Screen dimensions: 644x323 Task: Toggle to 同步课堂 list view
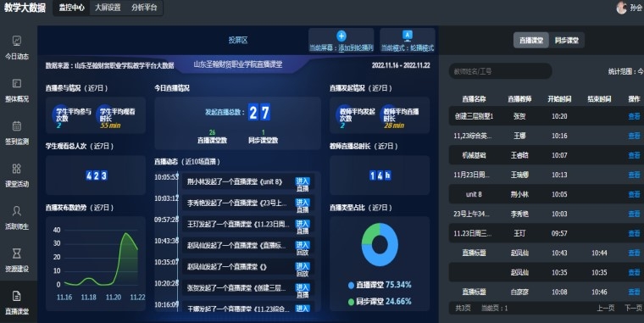(x=567, y=41)
